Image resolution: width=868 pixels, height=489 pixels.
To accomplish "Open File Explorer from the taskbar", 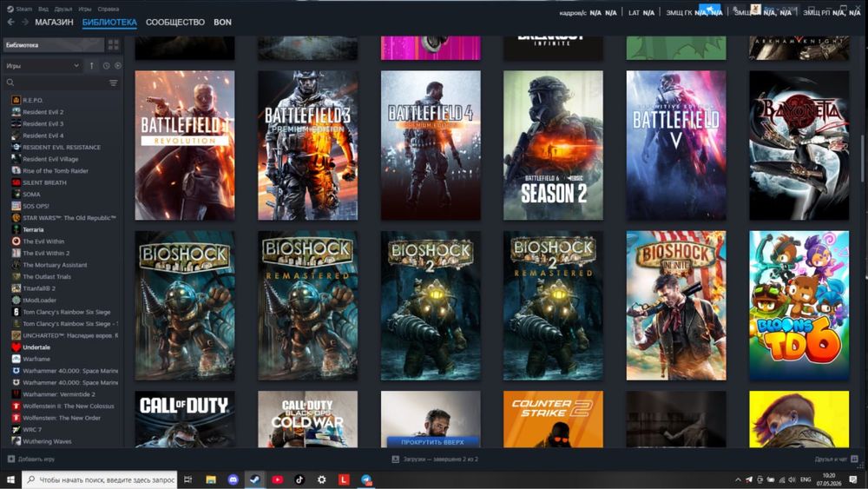I will tap(211, 479).
